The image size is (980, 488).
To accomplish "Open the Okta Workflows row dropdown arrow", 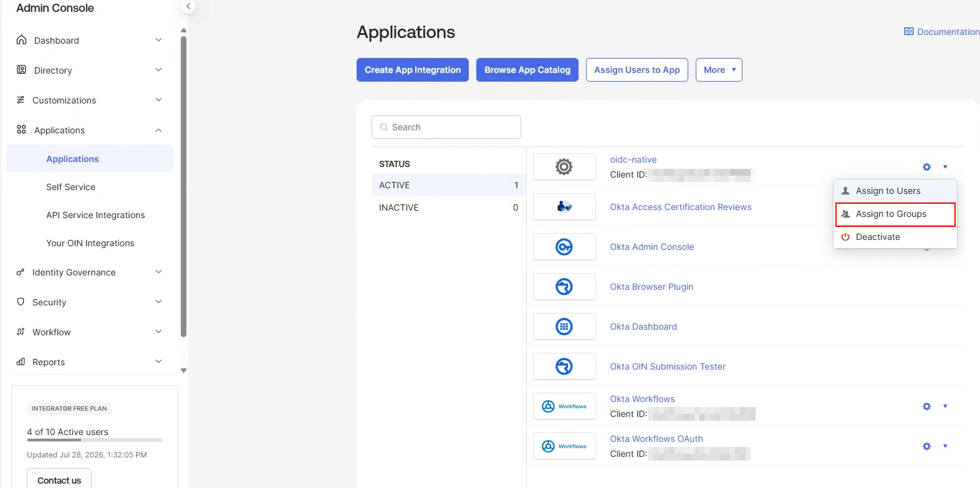I will (x=945, y=406).
